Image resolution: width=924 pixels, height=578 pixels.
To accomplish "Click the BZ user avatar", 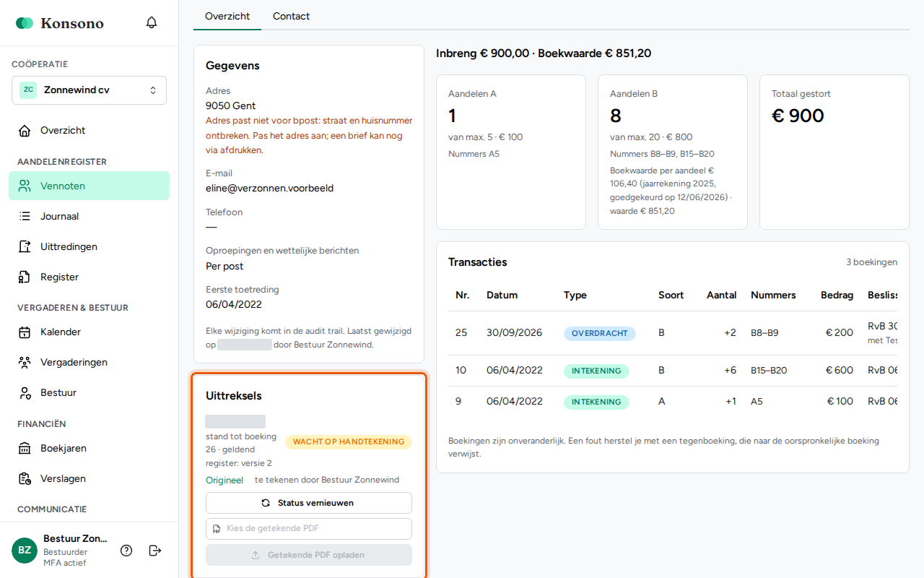I will [25, 551].
